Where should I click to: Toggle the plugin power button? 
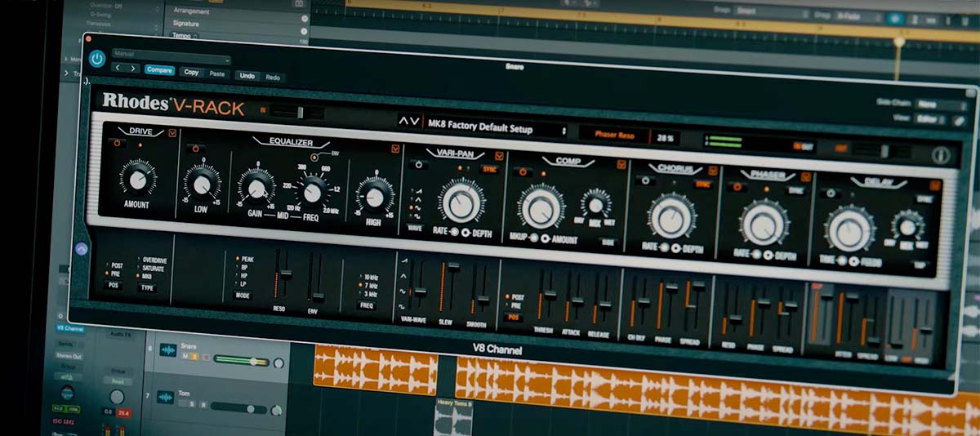[97, 59]
